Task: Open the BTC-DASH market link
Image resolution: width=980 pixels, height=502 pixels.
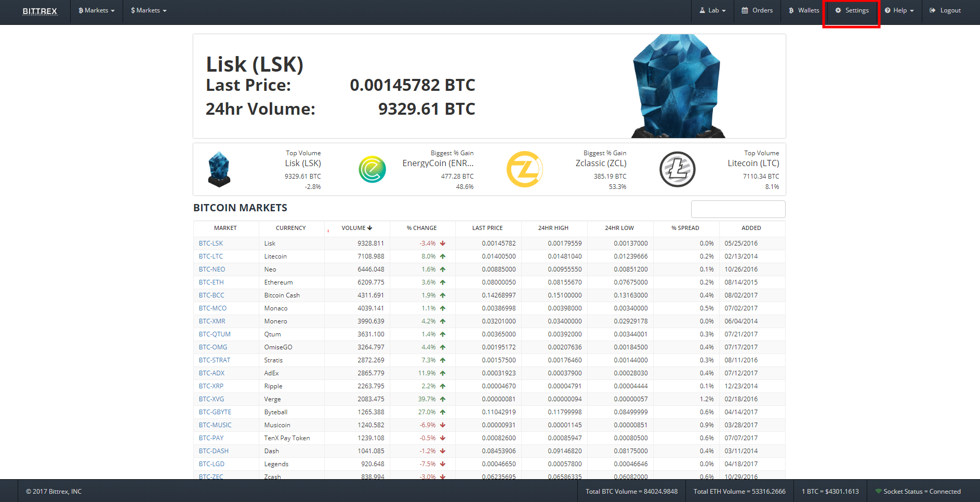Action: coord(214,451)
